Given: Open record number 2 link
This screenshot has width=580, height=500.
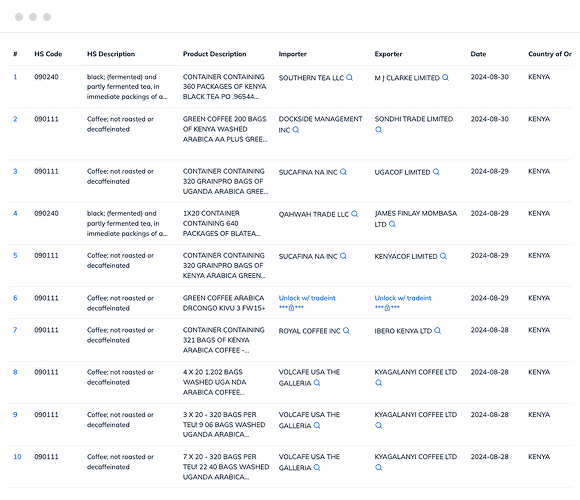Looking at the screenshot, I should click(15, 119).
